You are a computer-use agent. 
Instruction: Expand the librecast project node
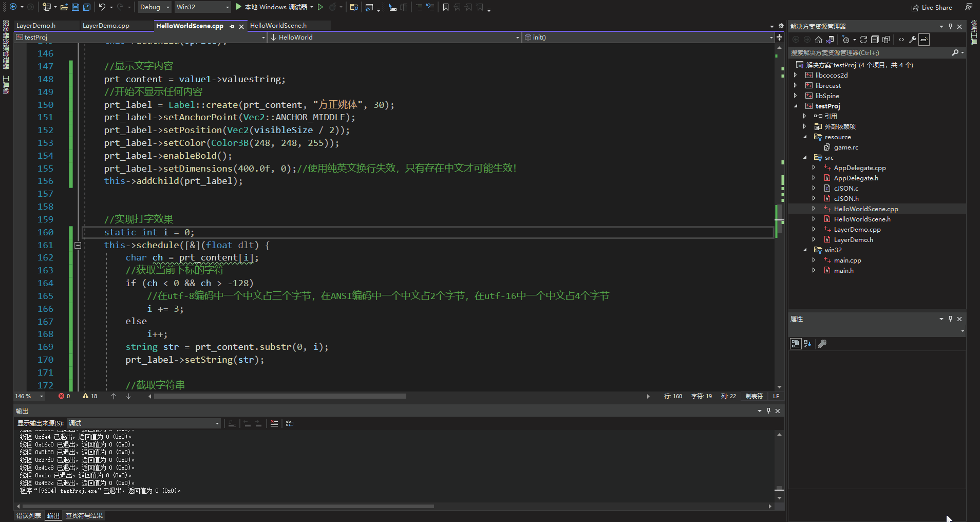(x=796, y=85)
